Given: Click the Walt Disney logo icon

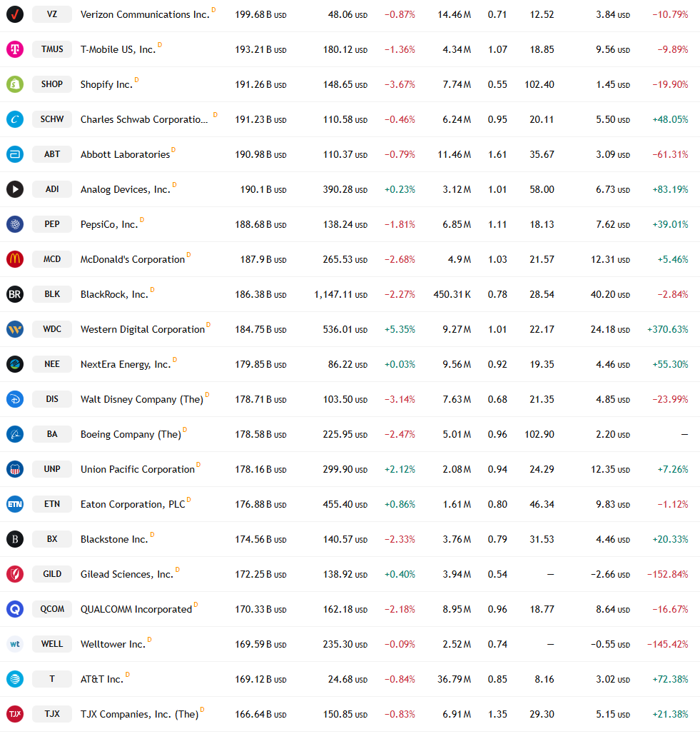Looking at the screenshot, I should pos(15,399).
